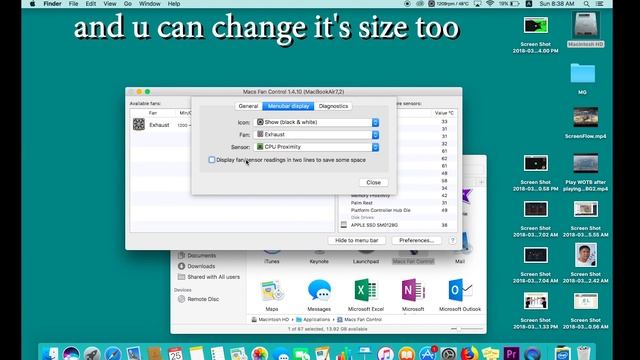Select the Exhaust fan icon in fans list
Image resolution: width=640 pixels, height=360 pixels.
coord(139,124)
